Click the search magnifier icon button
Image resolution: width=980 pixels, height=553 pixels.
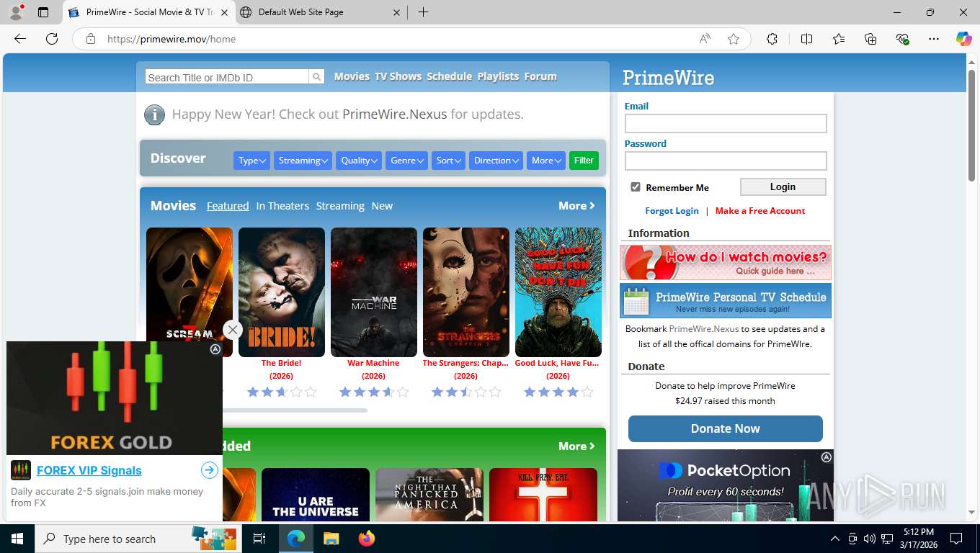coord(317,77)
